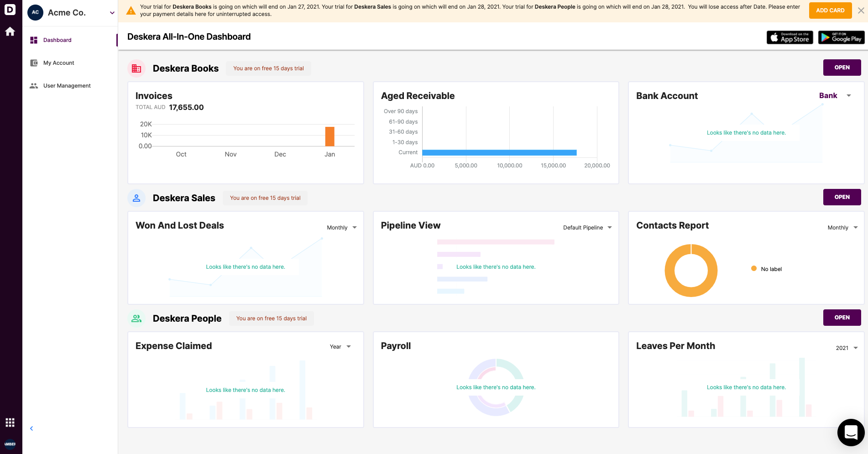868x454 pixels.
Task: Click the Deskera Books section title
Action: tap(186, 68)
